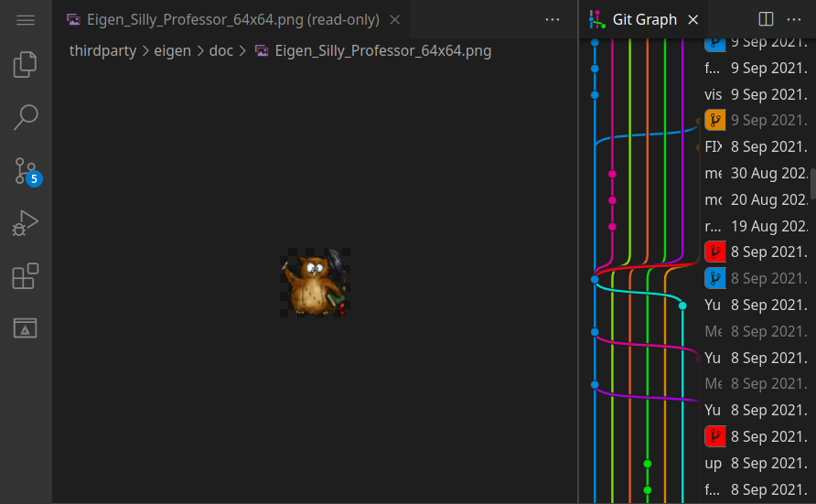
Task: Click the red branch label above the 'up' row
Action: coord(715,436)
